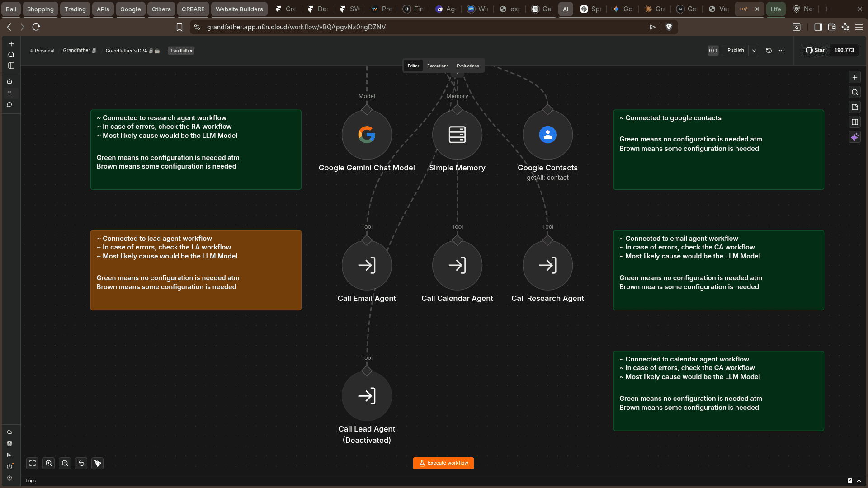Viewport: 868px width, 488px height.
Task: Reset the canvas zoom level
Action: pos(81,463)
